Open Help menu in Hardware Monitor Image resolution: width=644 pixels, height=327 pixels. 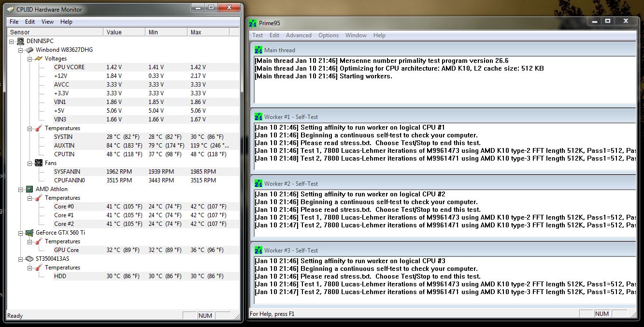66,22
